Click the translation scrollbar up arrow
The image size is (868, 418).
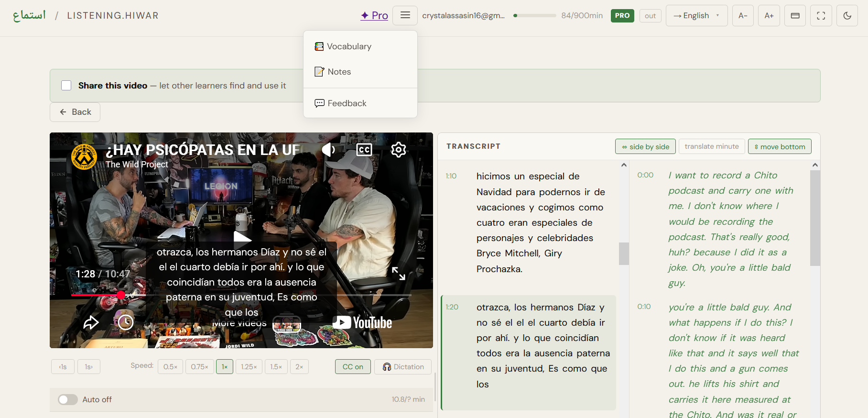click(x=815, y=165)
